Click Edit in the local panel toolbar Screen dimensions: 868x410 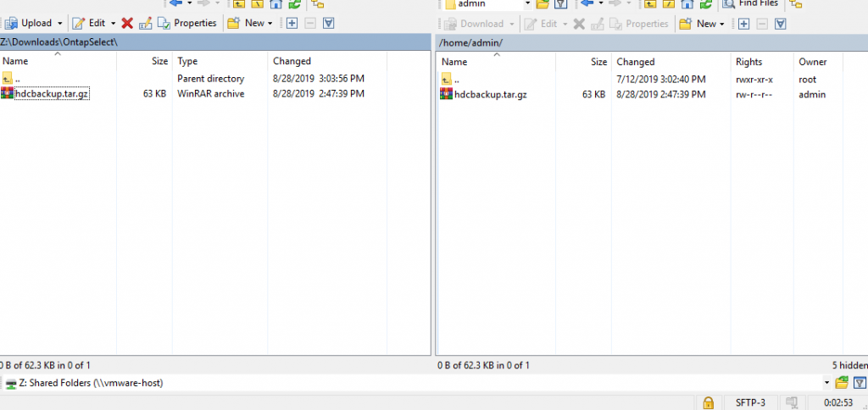[x=90, y=23]
